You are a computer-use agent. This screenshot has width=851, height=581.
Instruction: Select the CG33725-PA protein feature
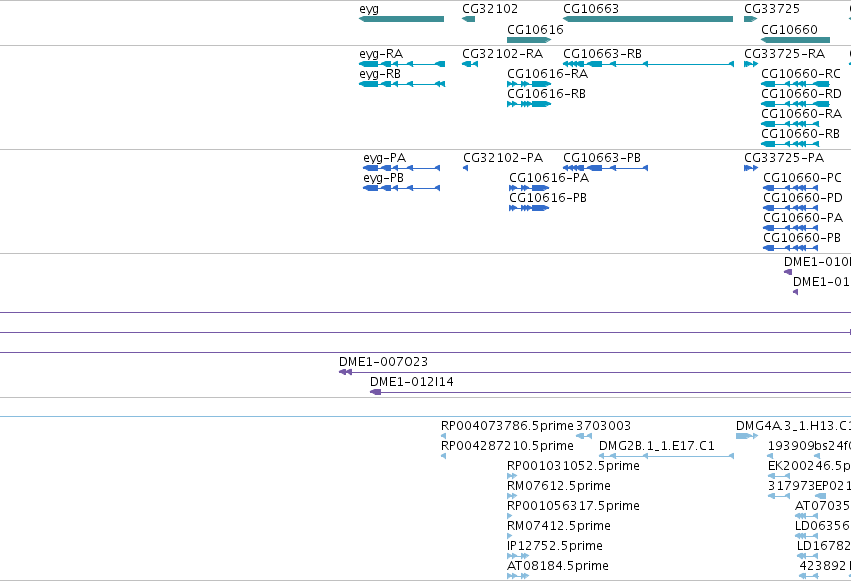pos(751,168)
